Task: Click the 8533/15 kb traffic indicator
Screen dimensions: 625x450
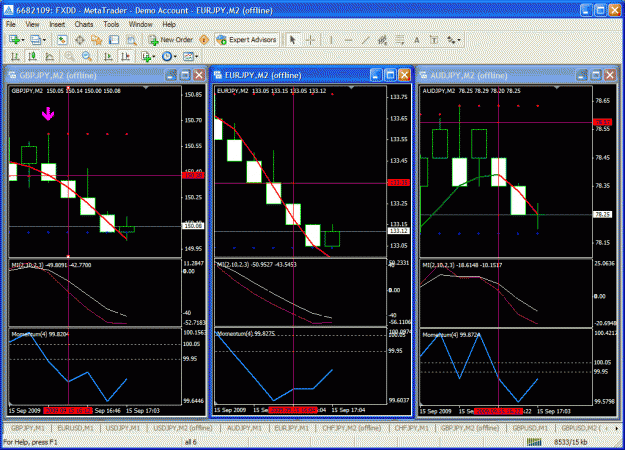Action: 570,442
